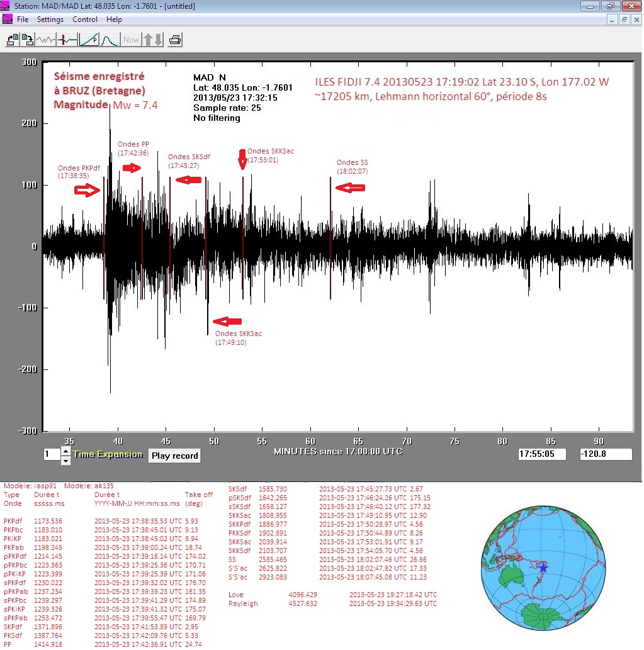Click the -120.8 amplitude readout field
Viewport: 644px width, 650px height.
606,454
